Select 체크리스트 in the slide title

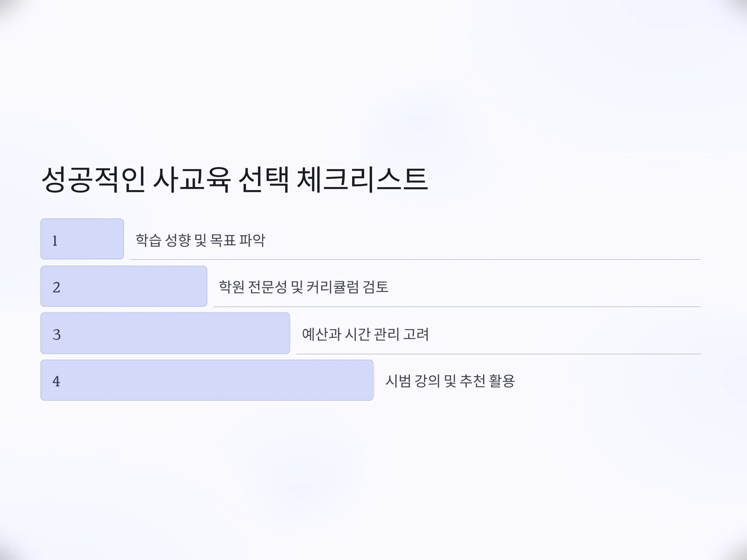[362, 180]
